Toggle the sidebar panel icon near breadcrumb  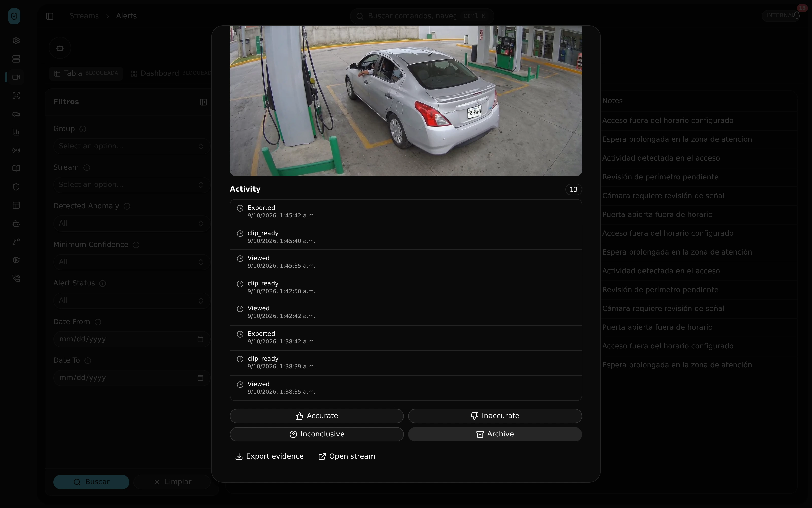pos(50,16)
